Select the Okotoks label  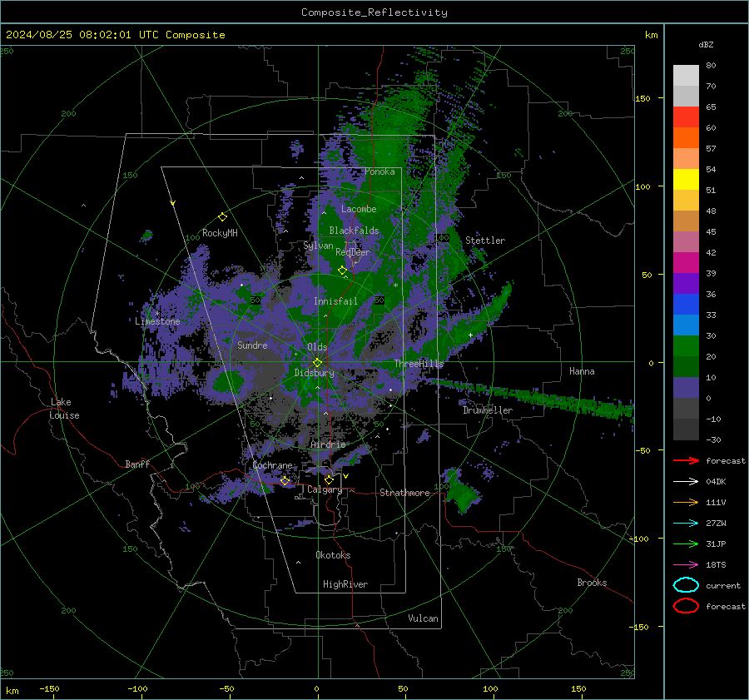point(333,554)
